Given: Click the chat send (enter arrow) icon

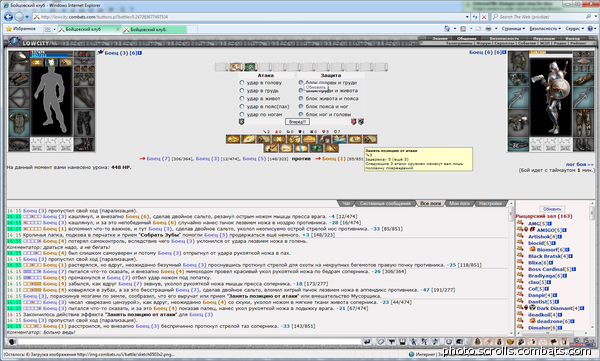Looking at the screenshot, I should coord(367,342).
